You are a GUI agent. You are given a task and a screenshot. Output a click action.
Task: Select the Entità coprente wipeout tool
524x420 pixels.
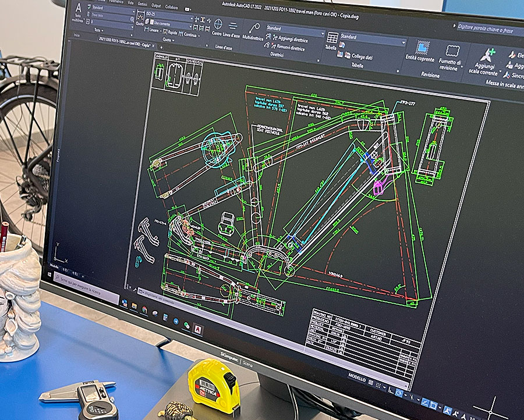pos(420,51)
